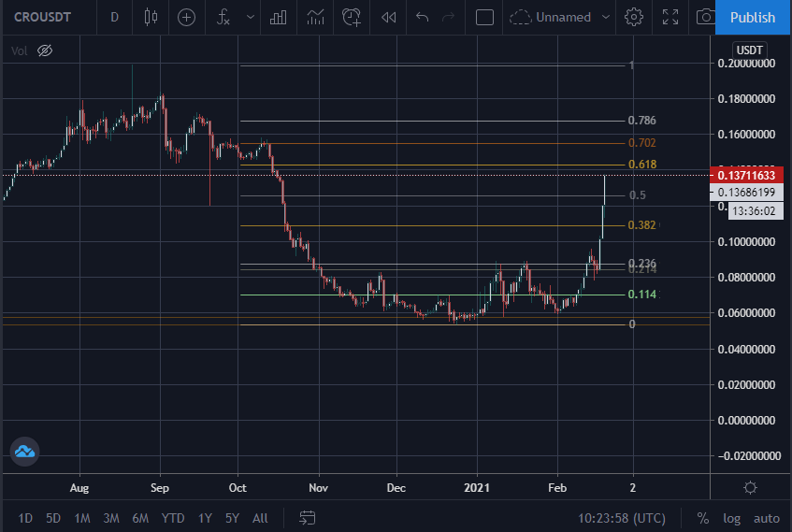This screenshot has width=792, height=532.
Task: Set range to 1M
Action: pyautogui.click(x=82, y=518)
